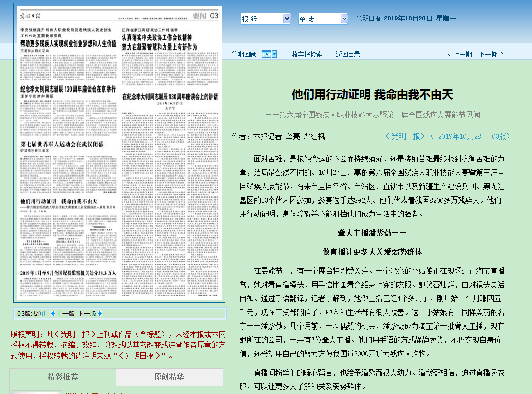Click the 往期回顾 text label

click(244, 54)
